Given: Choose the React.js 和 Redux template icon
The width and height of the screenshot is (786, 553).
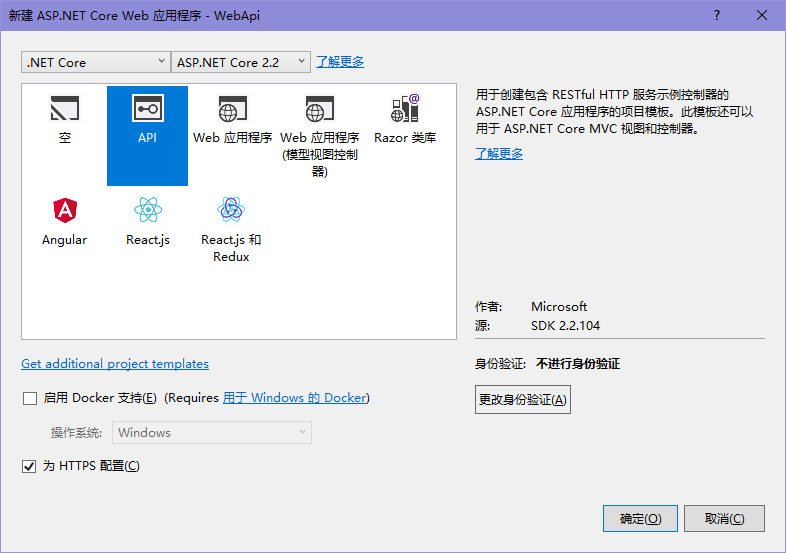Looking at the screenshot, I should (231, 210).
